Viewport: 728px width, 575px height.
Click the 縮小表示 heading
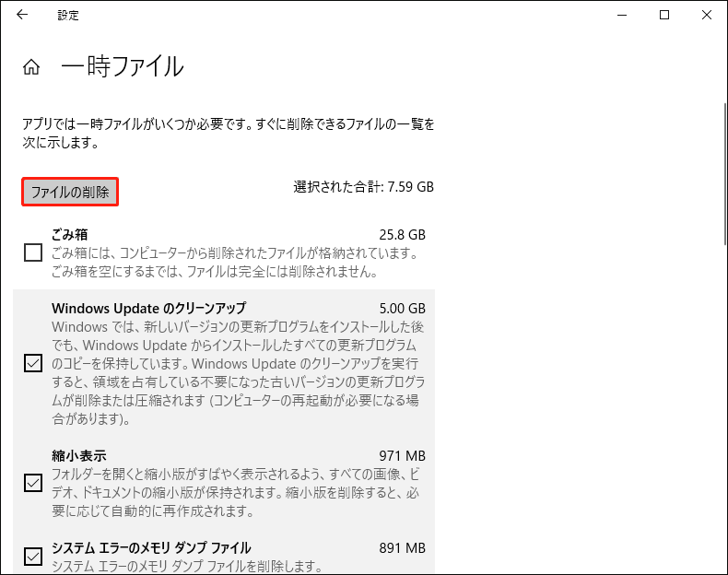(79, 456)
